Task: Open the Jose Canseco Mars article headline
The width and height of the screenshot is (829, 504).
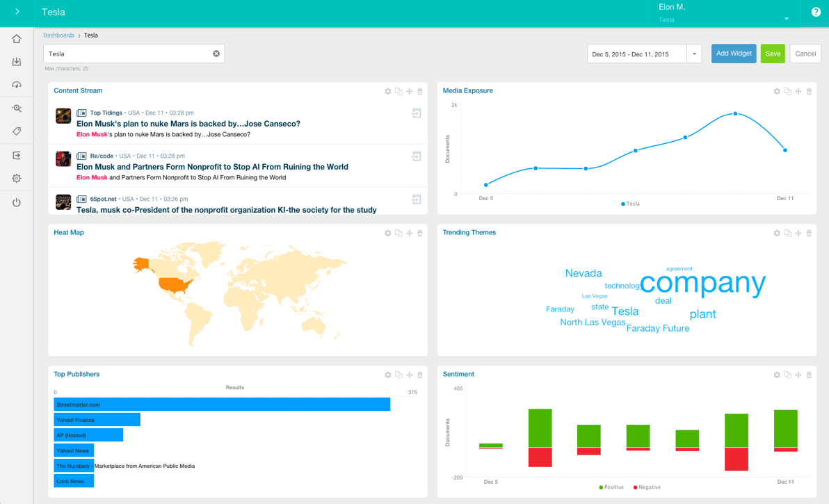Action: tap(188, 124)
